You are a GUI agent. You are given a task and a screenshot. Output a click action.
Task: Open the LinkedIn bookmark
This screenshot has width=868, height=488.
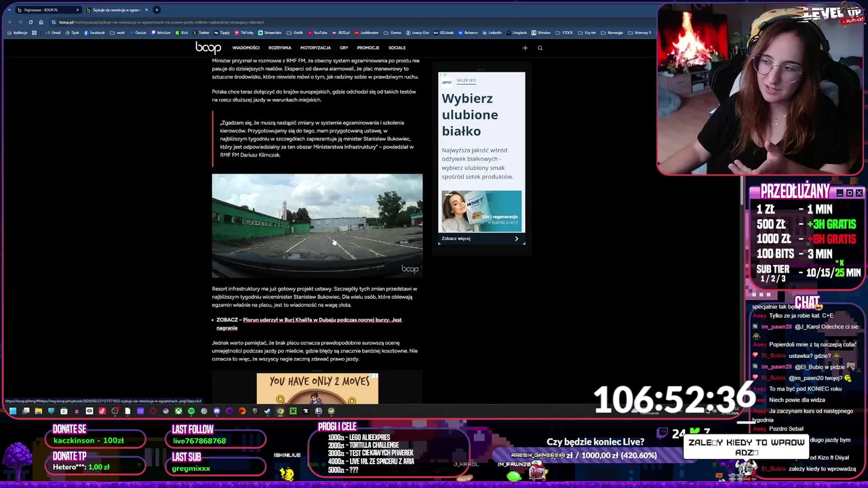click(492, 33)
